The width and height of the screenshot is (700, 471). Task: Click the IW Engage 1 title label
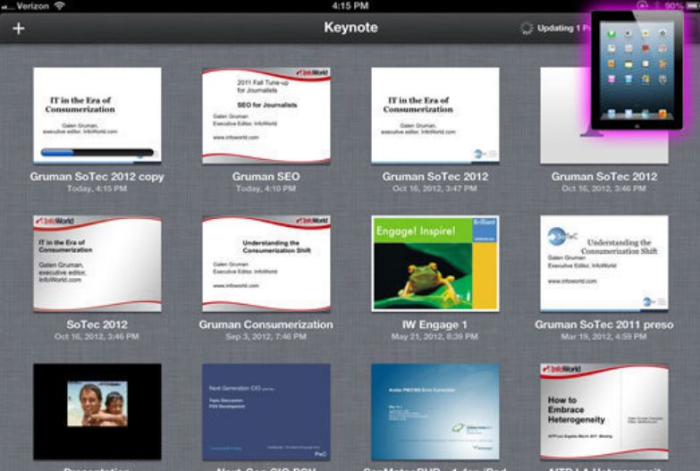tap(435, 325)
